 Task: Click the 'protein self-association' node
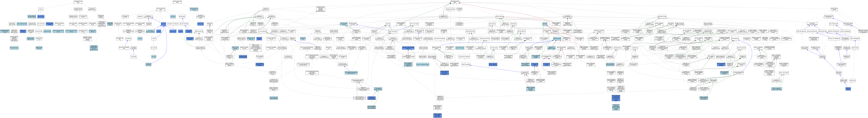click(x=22, y=24)
